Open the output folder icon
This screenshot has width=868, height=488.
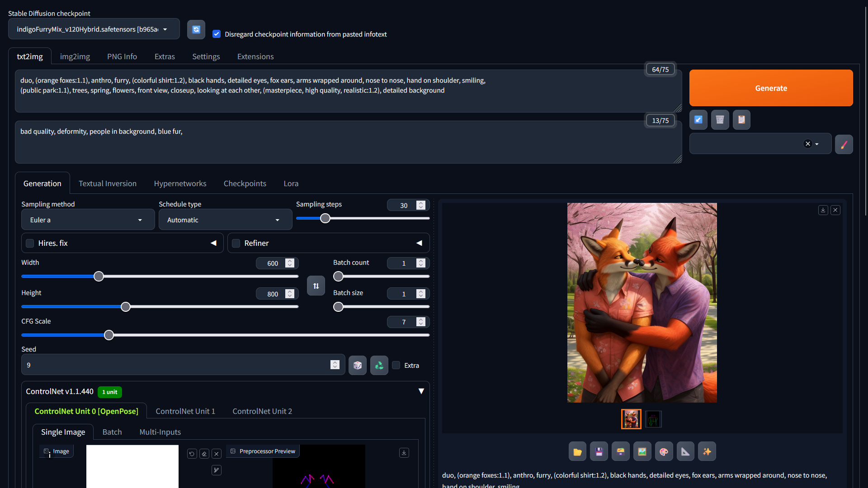577,451
